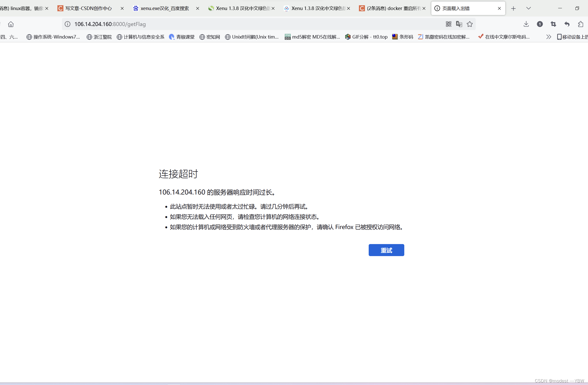The height and width of the screenshot is (385, 588).
Task: Close the docker 重启所有 tab
Action: (424, 8)
